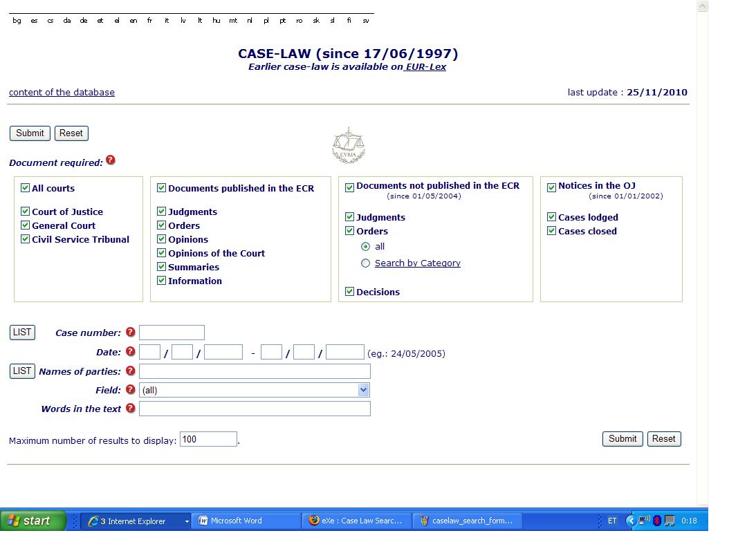Expand the Field dropdown list

pyautogui.click(x=364, y=390)
